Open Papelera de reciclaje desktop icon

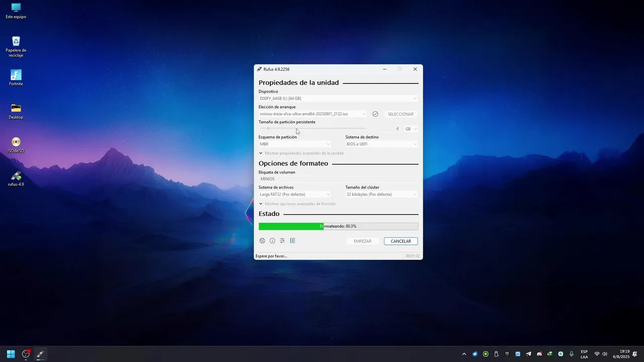pyautogui.click(x=16, y=46)
